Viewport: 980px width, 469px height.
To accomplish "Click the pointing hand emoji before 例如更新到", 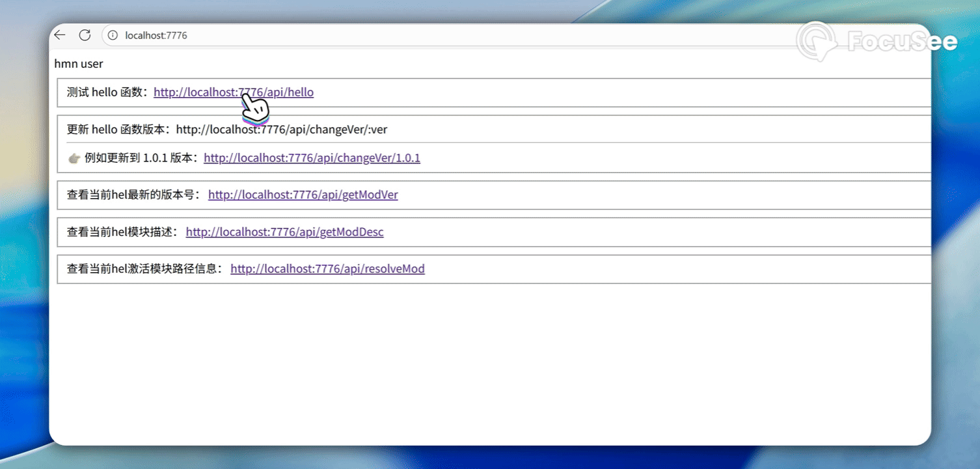I will [74, 158].
